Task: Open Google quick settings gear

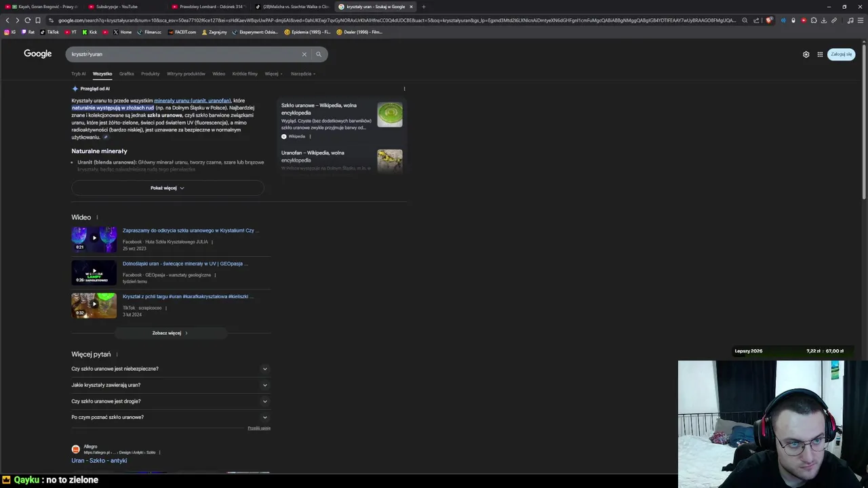Action: 806,54
